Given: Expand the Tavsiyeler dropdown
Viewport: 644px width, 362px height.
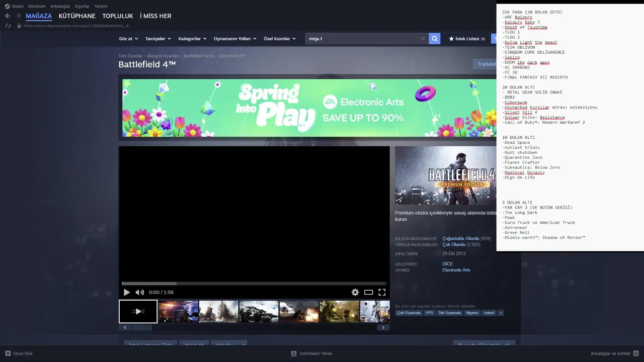Looking at the screenshot, I should (x=158, y=39).
